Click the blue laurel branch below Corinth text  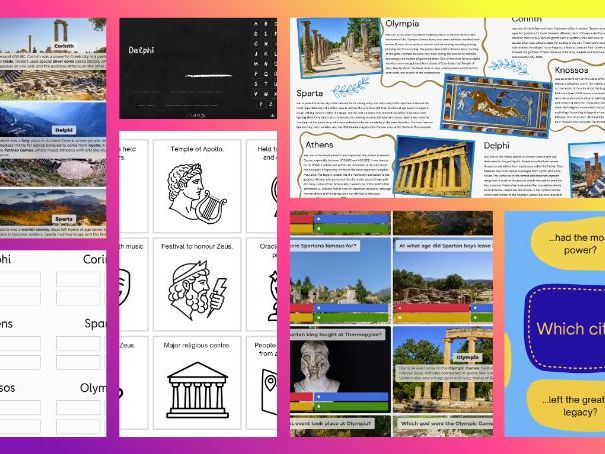(x=509, y=66)
